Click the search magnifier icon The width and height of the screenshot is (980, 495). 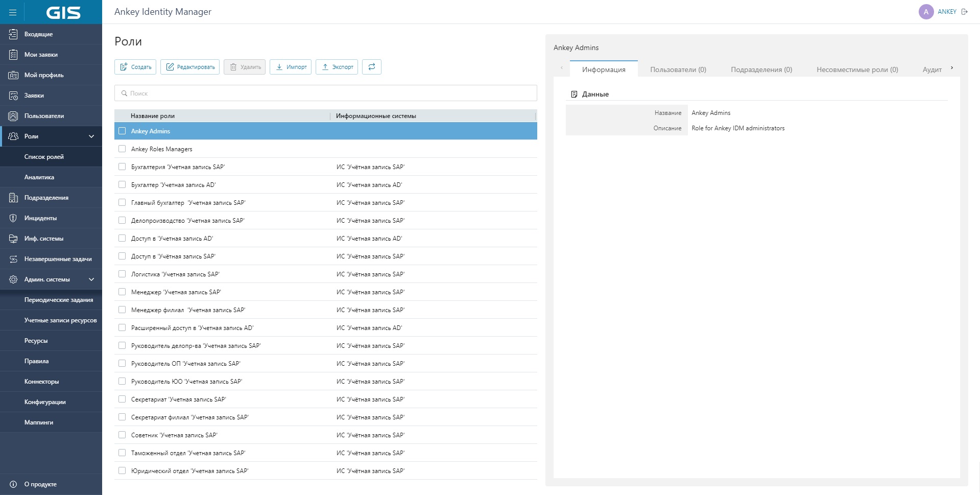(124, 93)
